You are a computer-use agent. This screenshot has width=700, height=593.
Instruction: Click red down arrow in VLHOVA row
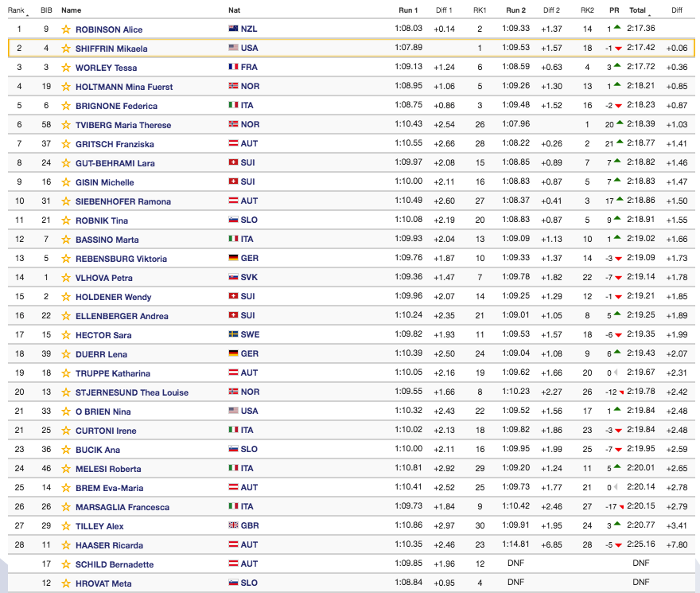pos(618,278)
